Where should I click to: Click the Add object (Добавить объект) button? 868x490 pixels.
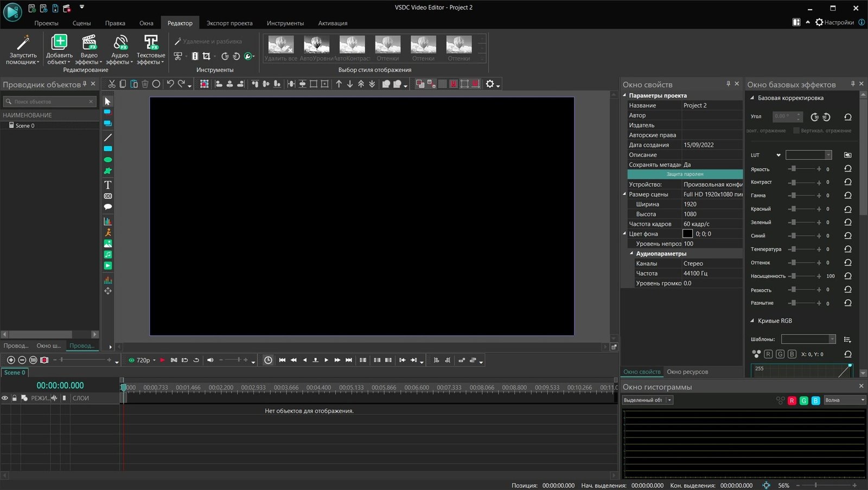click(x=59, y=49)
